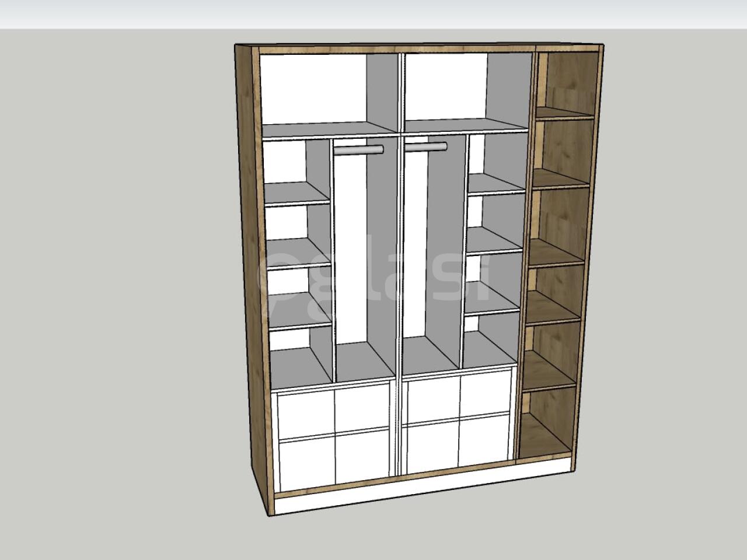This screenshot has width=747, height=560.
Task: Select the top shelf in left shelf stack
Action: pyautogui.click(x=296, y=192)
